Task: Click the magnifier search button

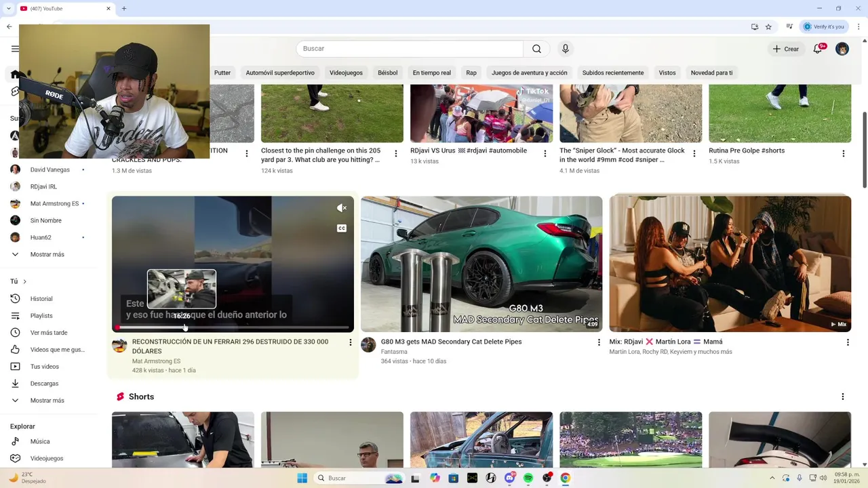Action: (x=536, y=49)
